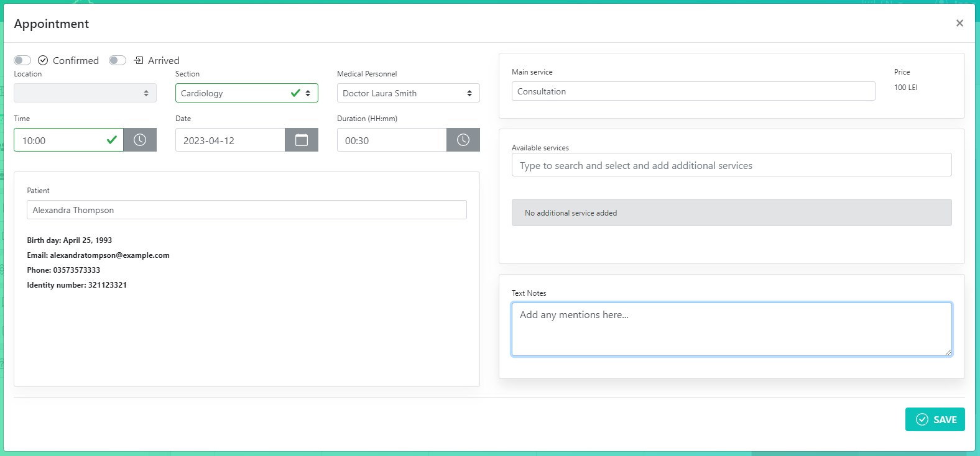
Task: Open the duration picker clock icon
Action: point(463,140)
